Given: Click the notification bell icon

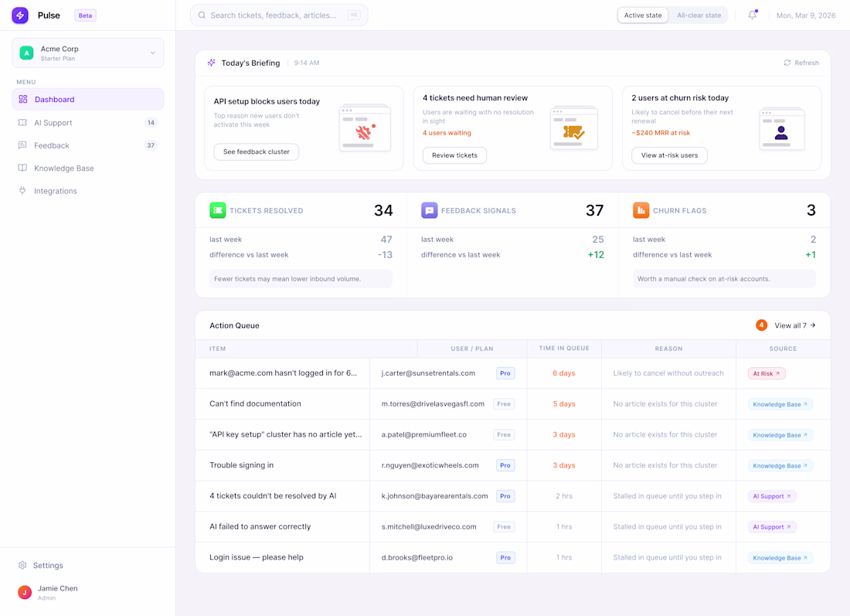Looking at the screenshot, I should pos(753,15).
